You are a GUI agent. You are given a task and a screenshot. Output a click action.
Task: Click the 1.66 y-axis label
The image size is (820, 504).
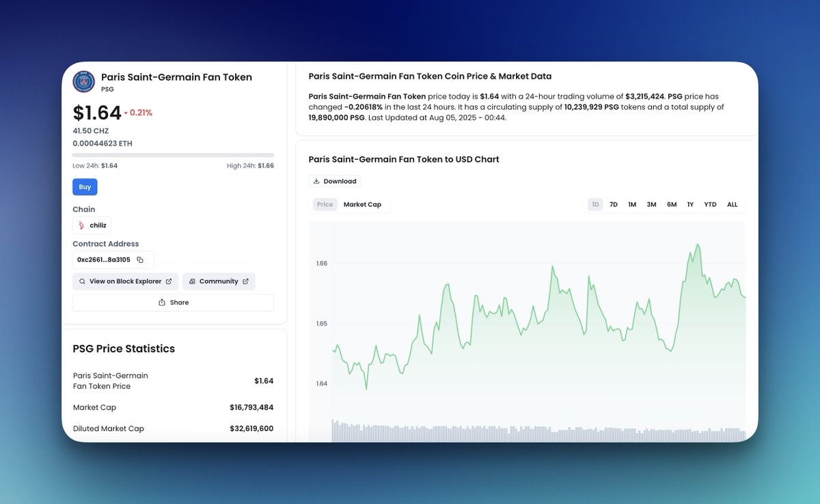point(322,264)
